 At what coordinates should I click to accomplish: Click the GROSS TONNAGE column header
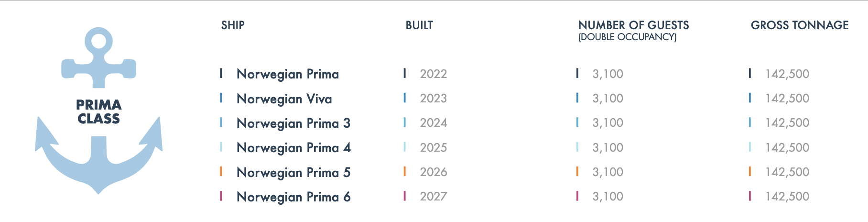click(x=800, y=25)
